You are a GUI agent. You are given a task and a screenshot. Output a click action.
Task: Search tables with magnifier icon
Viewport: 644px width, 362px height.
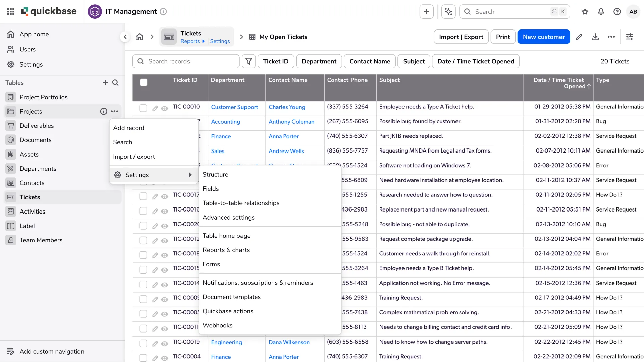(x=115, y=83)
